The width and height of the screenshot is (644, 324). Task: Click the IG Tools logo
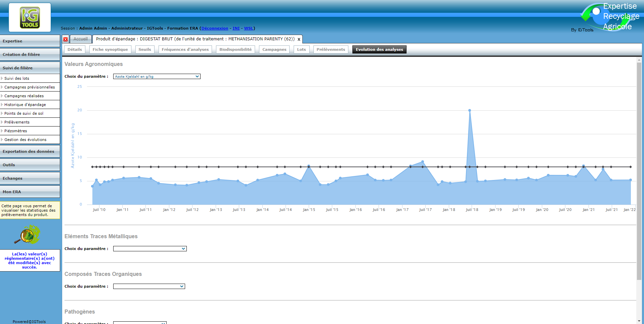pos(30,17)
